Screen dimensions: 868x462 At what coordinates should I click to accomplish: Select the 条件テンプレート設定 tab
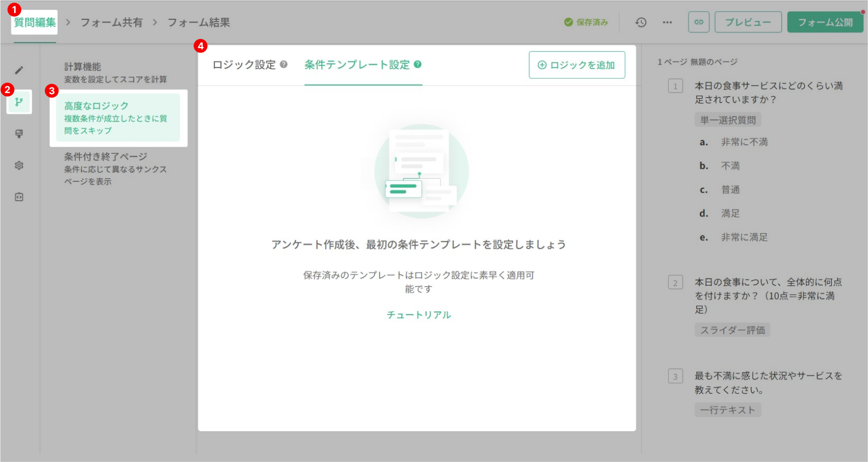[x=357, y=65]
